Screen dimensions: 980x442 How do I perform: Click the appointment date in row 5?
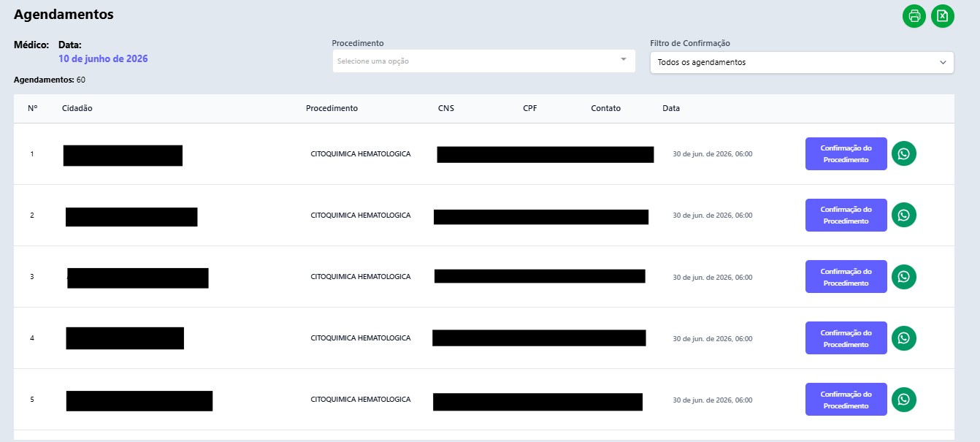[x=712, y=400]
